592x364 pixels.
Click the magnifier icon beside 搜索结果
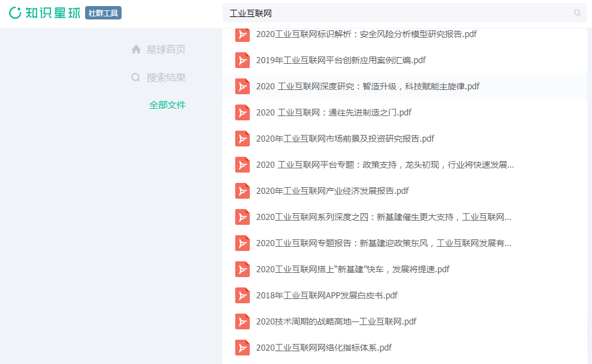[136, 77]
